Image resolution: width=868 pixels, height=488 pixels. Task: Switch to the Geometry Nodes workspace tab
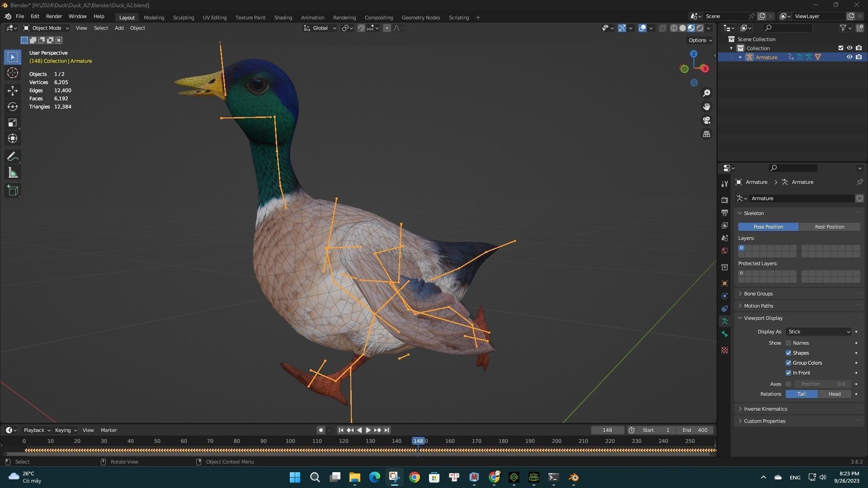tap(420, 18)
